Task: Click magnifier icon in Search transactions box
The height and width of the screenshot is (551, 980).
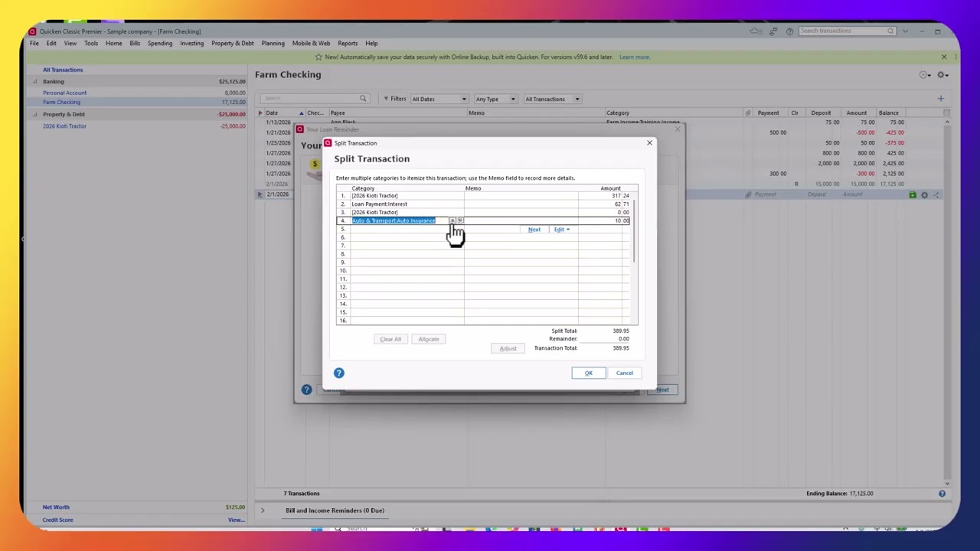Action: tap(890, 31)
